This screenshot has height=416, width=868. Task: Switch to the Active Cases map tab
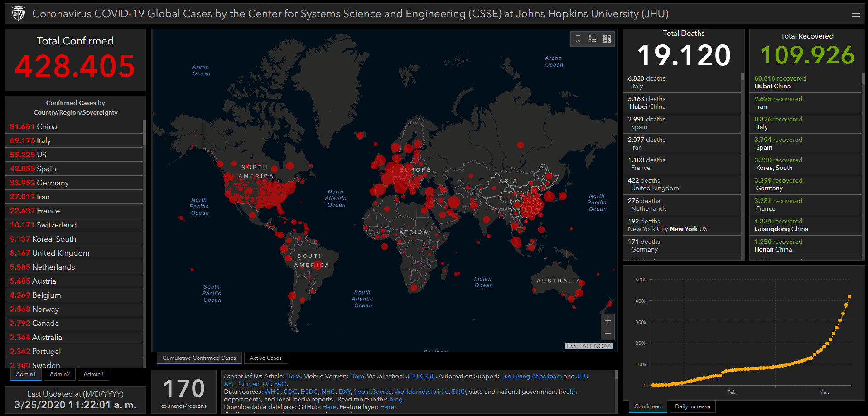(265, 358)
